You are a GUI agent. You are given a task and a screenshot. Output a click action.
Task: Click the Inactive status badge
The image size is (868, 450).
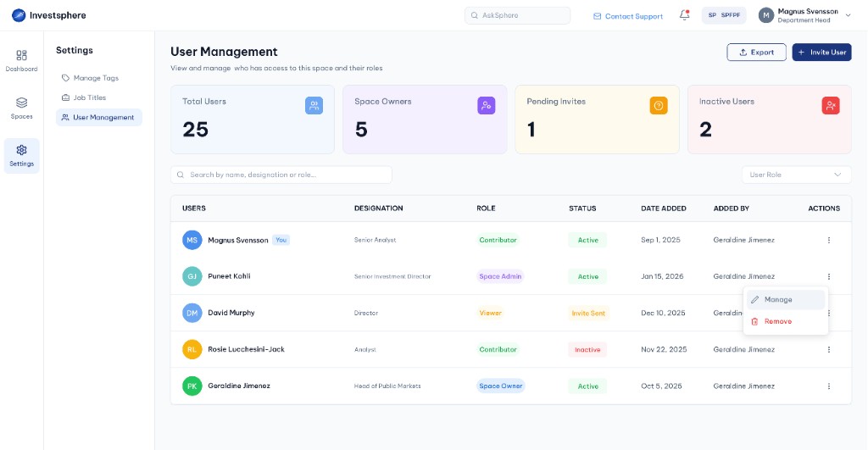click(587, 349)
